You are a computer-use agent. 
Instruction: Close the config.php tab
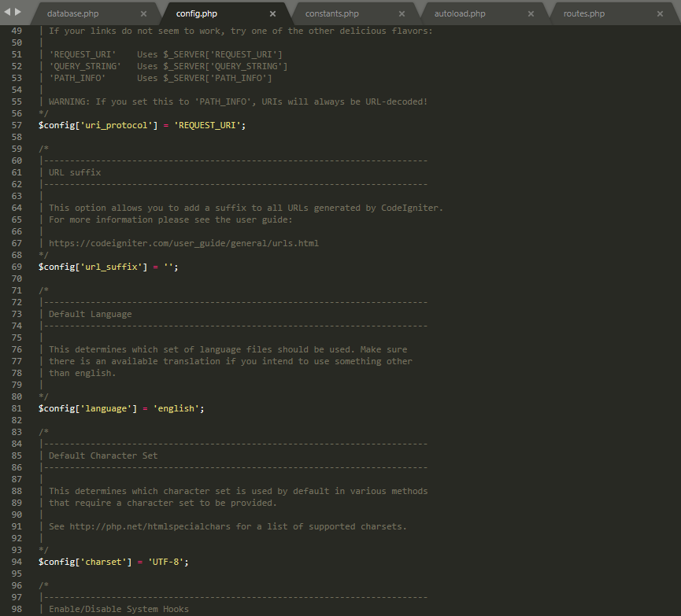click(x=272, y=14)
